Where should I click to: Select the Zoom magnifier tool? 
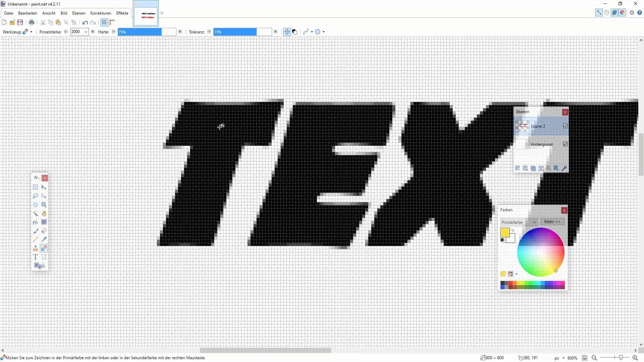[x=44, y=204]
